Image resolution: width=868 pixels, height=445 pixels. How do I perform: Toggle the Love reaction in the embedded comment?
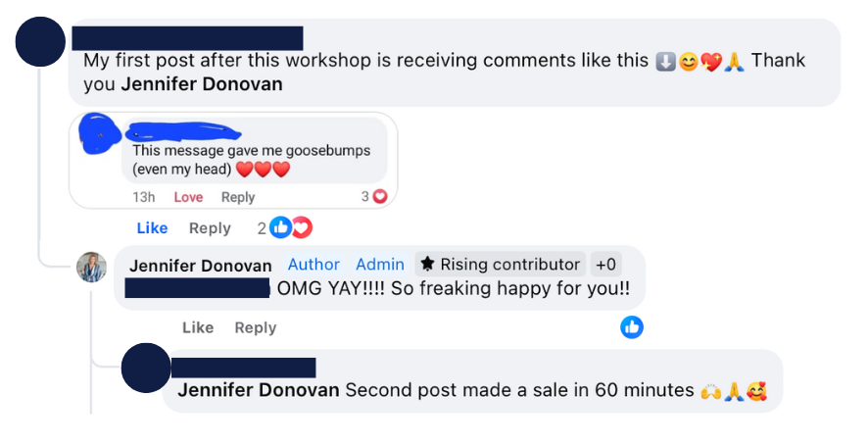[188, 197]
